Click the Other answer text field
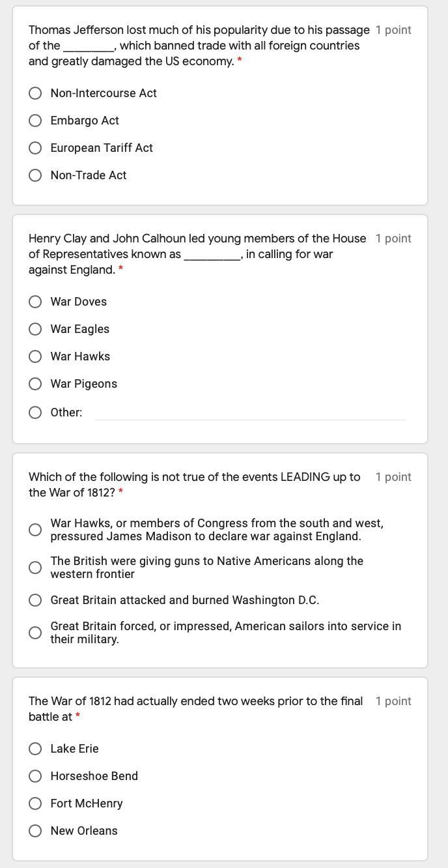448x868 pixels. click(251, 412)
